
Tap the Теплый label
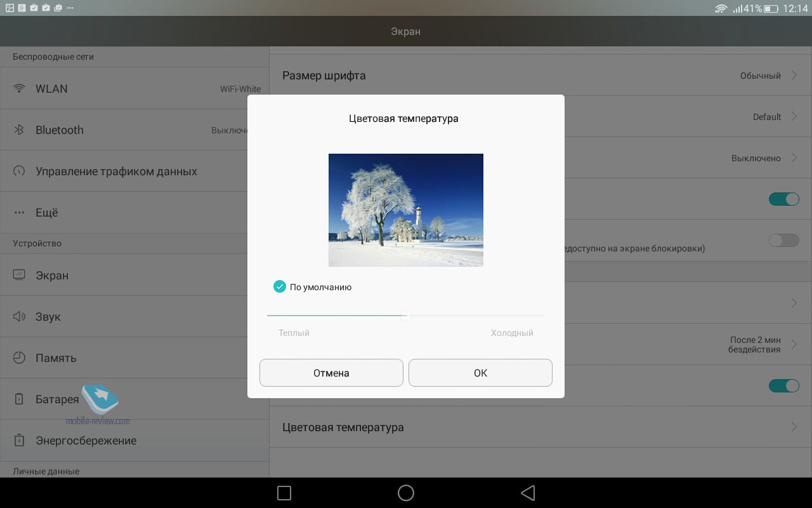(294, 333)
